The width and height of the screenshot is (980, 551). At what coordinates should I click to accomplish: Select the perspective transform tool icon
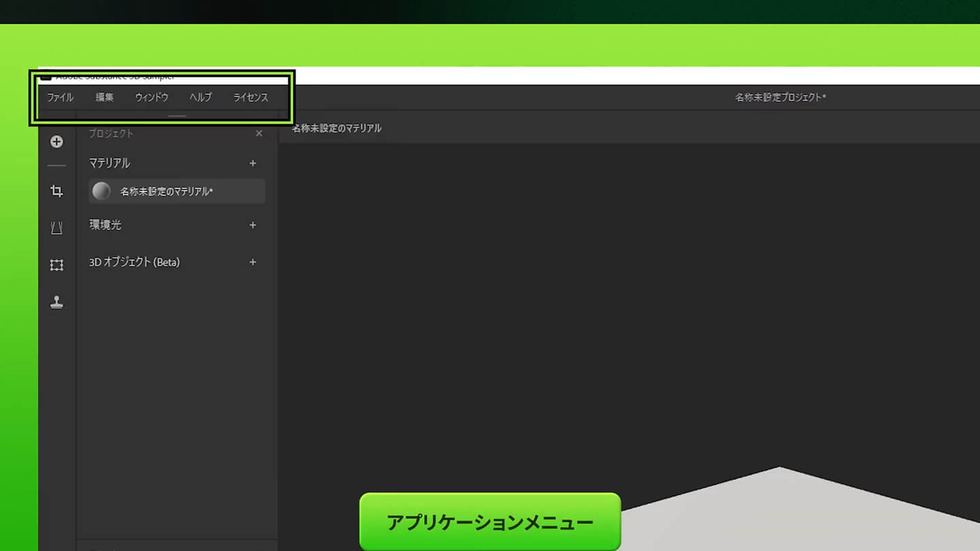pos(56,228)
